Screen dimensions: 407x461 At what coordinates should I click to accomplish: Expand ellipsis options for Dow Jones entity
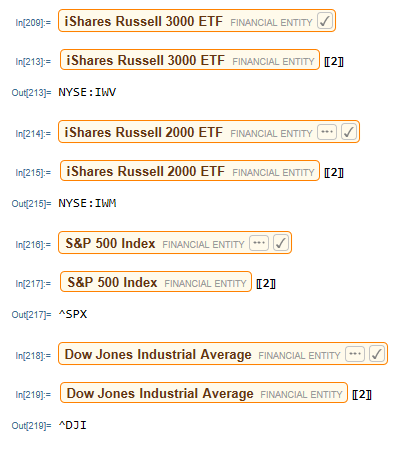click(355, 354)
